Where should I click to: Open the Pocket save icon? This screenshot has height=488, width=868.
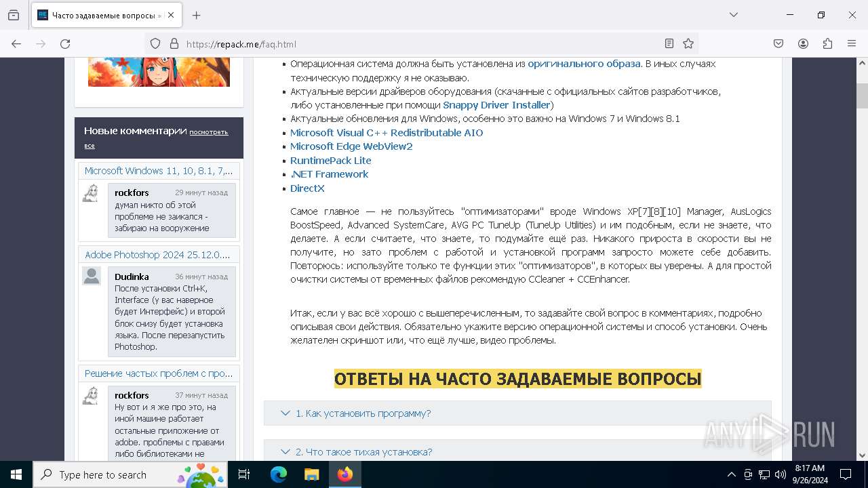coord(778,43)
